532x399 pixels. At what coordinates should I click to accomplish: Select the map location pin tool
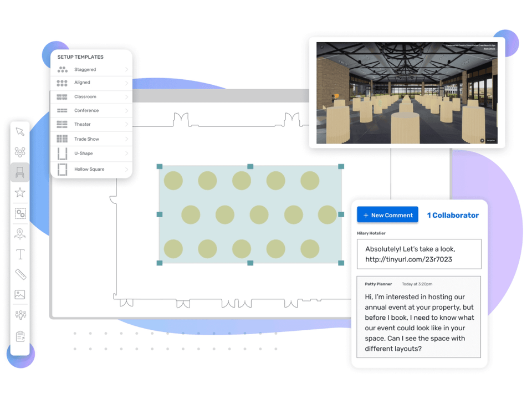tap(20, 234)
